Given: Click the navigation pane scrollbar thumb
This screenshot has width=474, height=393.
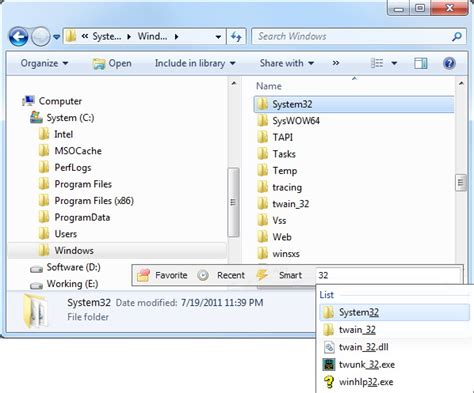Looking at the screenshot, I should (233, 202).
